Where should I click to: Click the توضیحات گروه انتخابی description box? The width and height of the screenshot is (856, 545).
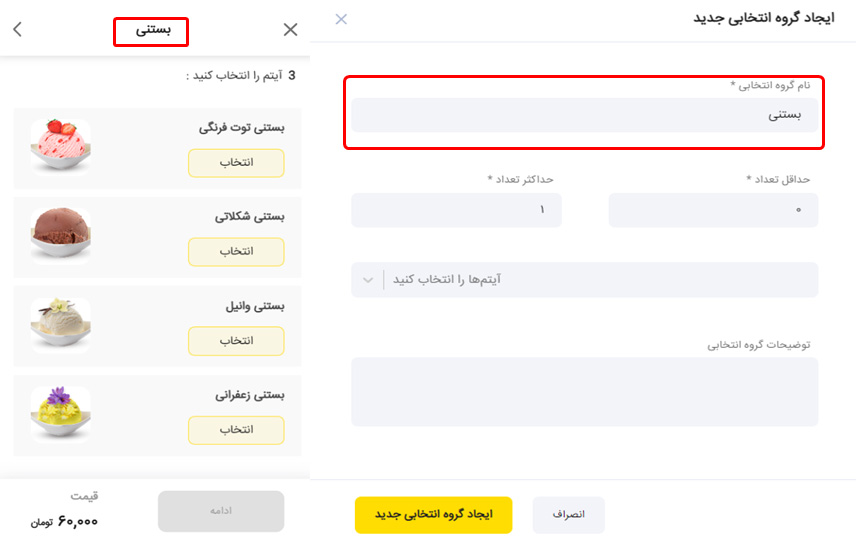[585, 392]
